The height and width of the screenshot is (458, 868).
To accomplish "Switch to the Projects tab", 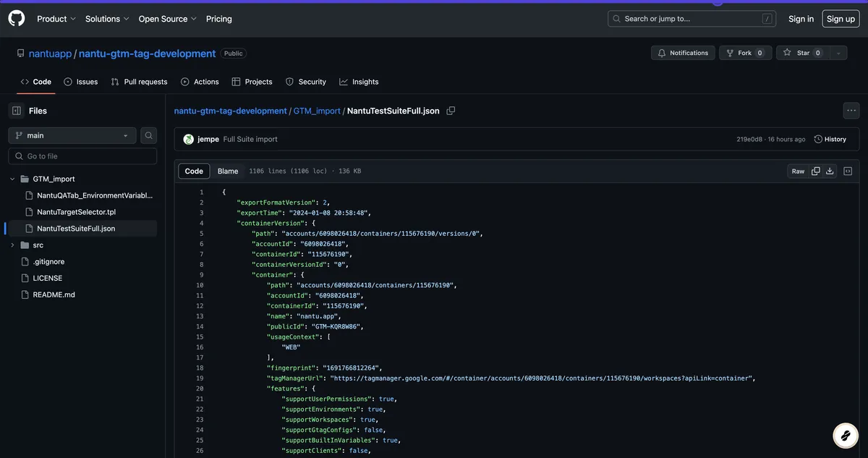I will pyautogui.click(x=252, y=82).
